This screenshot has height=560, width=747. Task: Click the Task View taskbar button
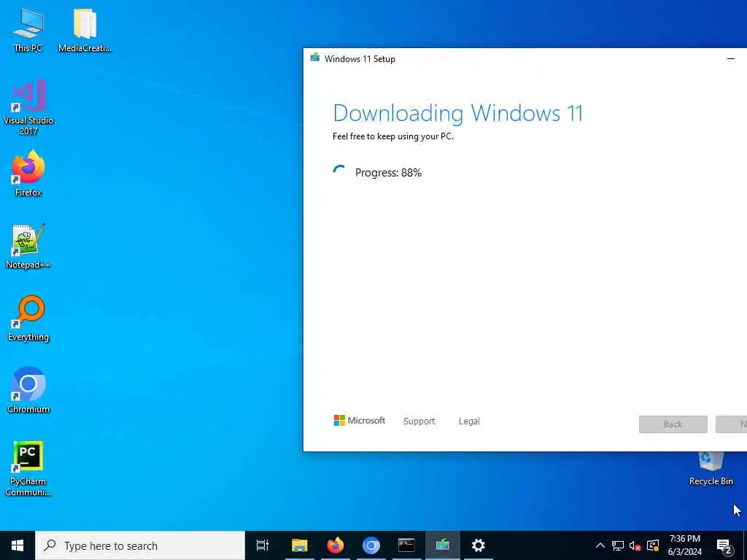coord(263,545)
